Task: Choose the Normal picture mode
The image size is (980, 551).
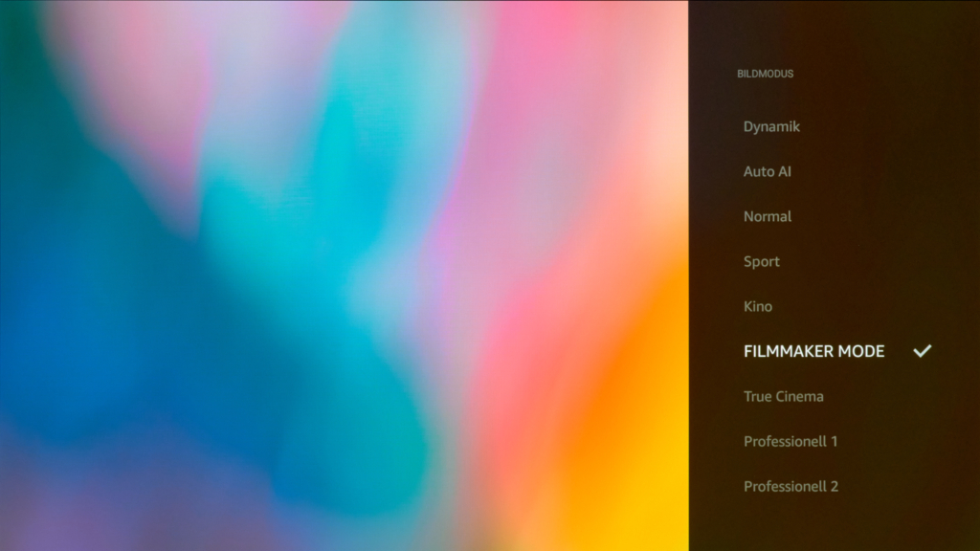Action: tap(768, 216)
